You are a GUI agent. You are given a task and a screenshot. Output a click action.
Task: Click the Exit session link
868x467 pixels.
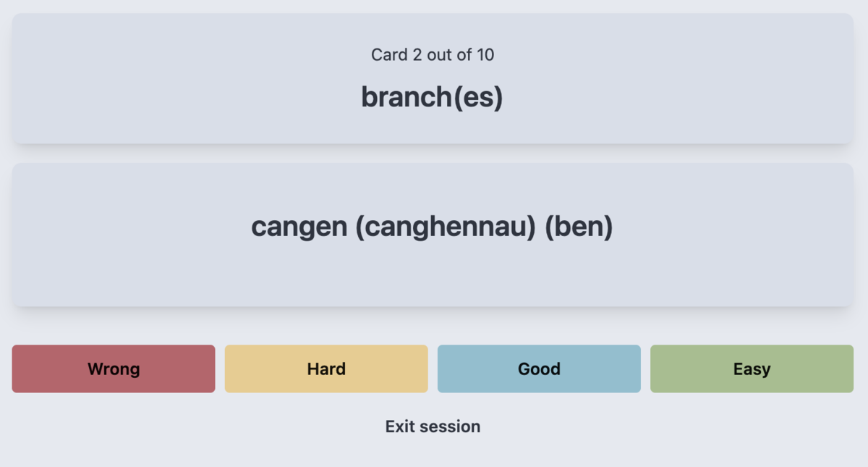coord(433,426)
